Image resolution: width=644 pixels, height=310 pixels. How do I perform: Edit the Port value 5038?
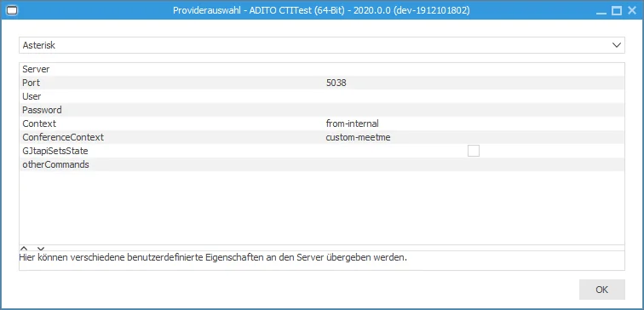(x=336, y=83)
